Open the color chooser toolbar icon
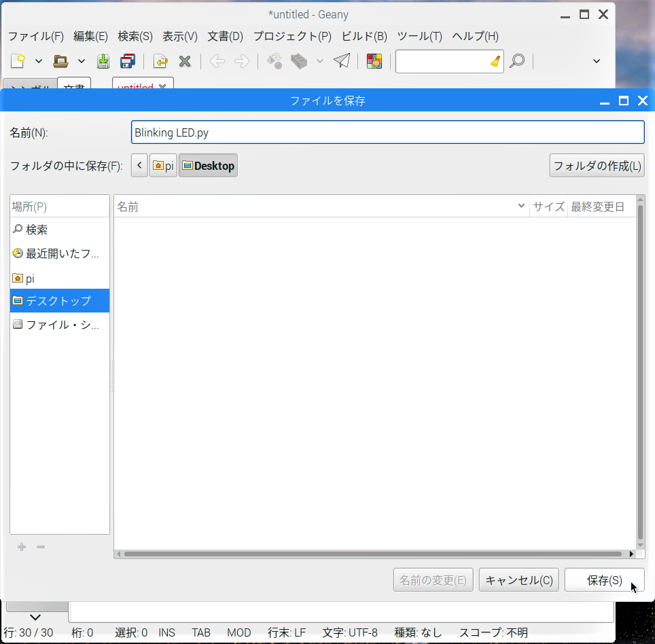This screenshot has height=644, width=655. click(374, 61)
